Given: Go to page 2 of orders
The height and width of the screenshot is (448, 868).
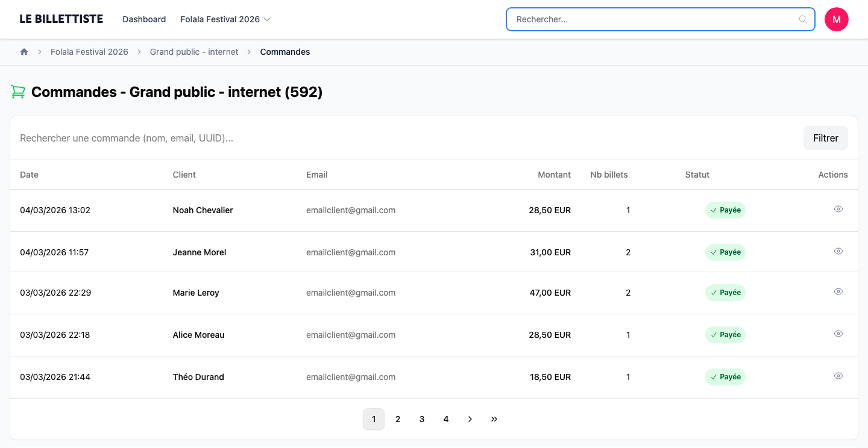Looking at the screenshot, I should tap(398, 419).
